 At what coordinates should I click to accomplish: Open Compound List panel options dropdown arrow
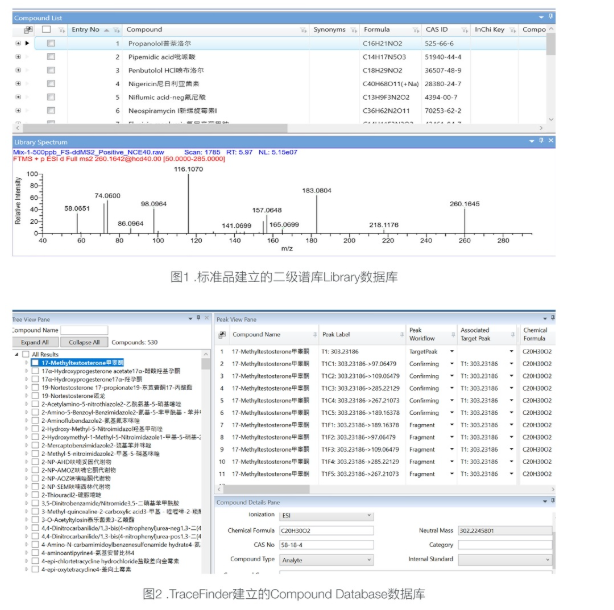tap(541, 17)
